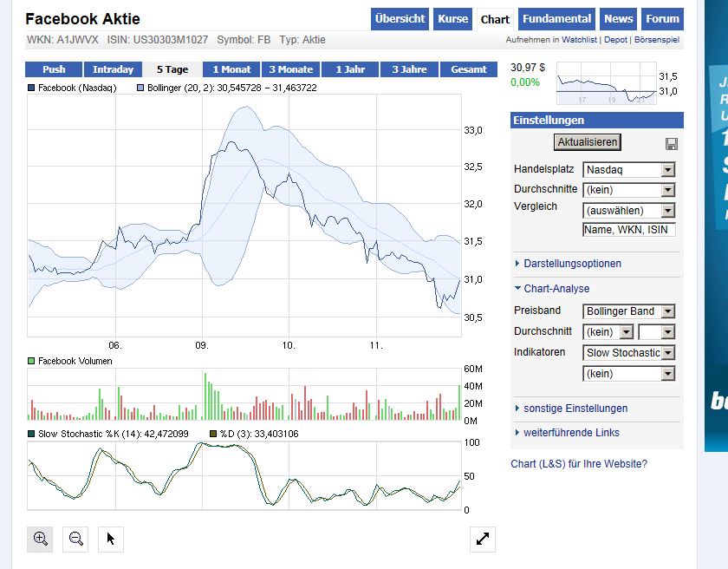Click the zoom out magnifier icon

pyautogui.click(x=76, y=539)
